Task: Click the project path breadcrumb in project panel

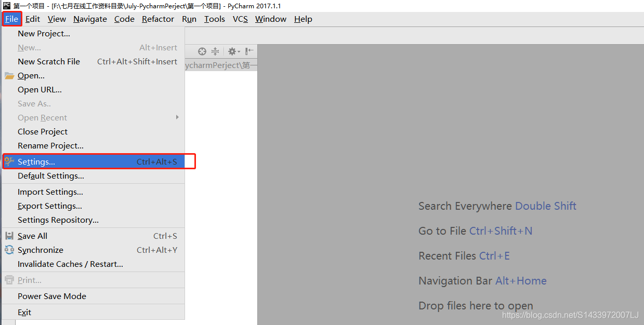Action: (221, 65)
